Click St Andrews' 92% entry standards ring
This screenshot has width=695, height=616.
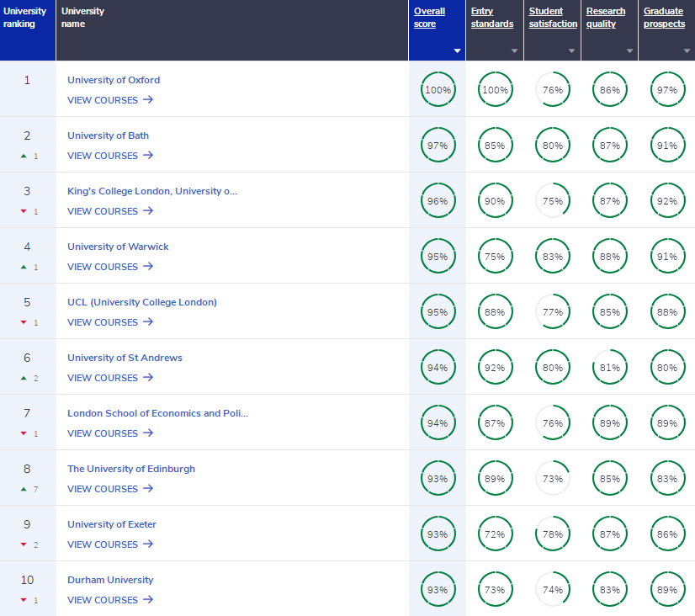(495, 368)
